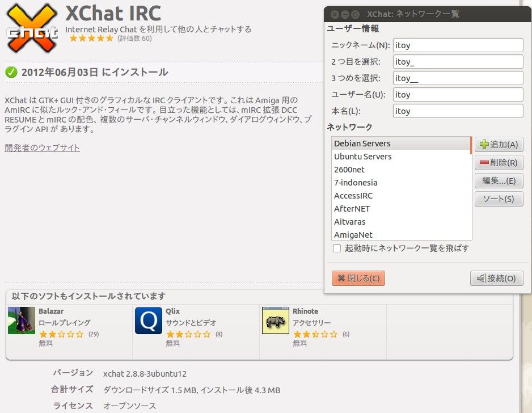Click the XChat dialog minimize button
The image size is (532, 413).
(345, 14)
